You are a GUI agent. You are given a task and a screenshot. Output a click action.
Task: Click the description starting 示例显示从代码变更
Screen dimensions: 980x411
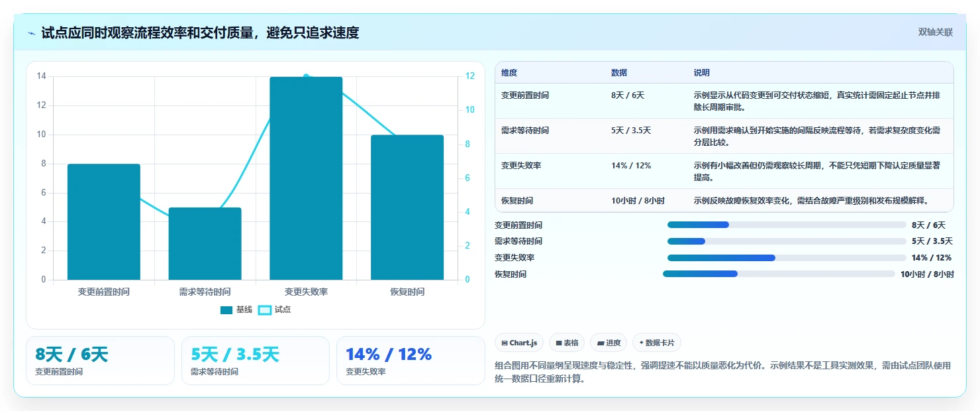pos(817,101)
